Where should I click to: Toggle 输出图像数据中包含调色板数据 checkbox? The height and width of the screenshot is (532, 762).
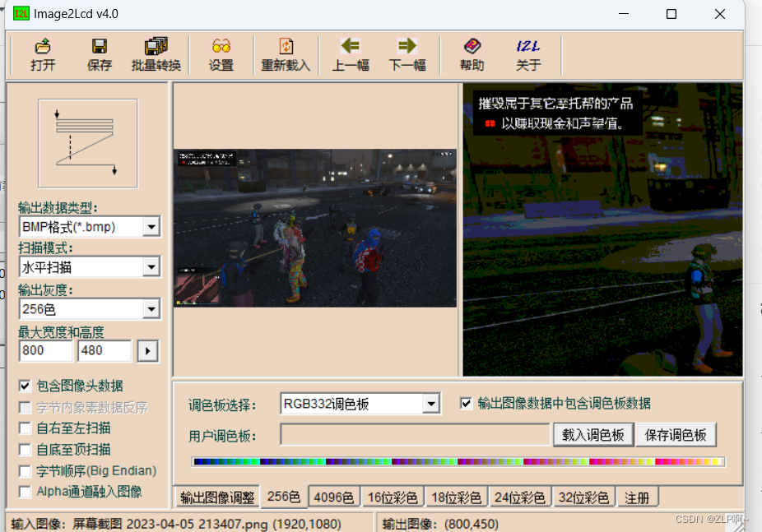coord(466,404)
